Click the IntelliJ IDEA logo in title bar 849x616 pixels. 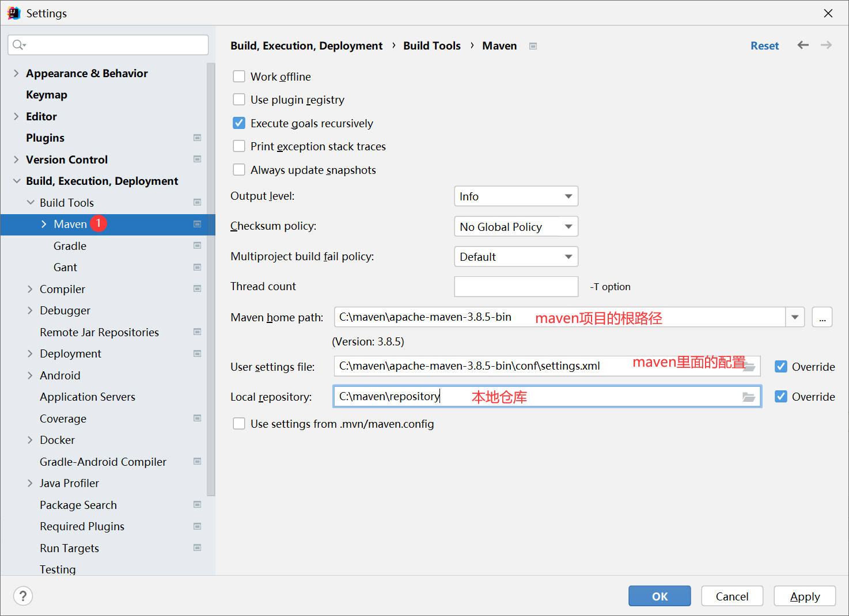point(14,13)
